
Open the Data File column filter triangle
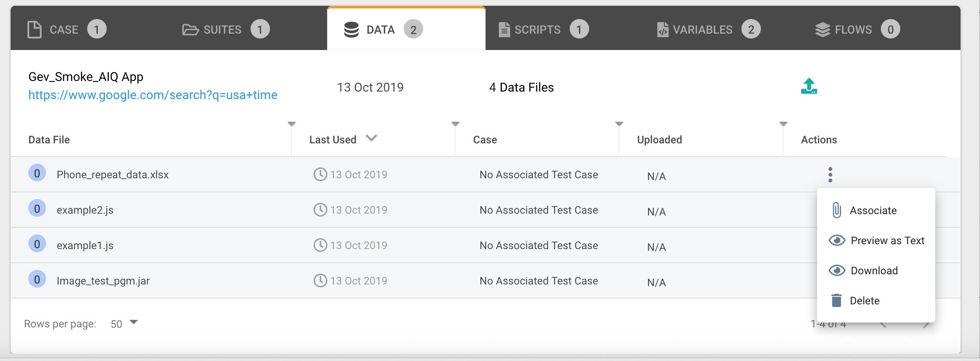292,124
